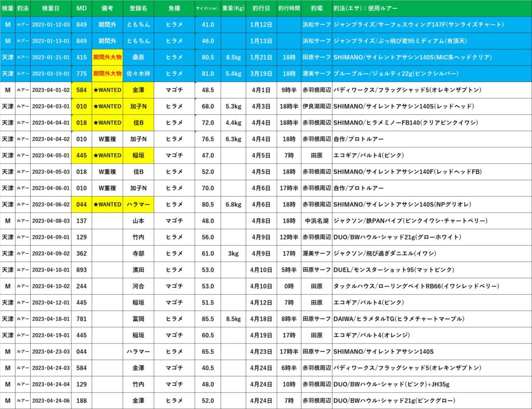
Task: Click the 3kg weight cell
Action: click(x=233, y=253)
